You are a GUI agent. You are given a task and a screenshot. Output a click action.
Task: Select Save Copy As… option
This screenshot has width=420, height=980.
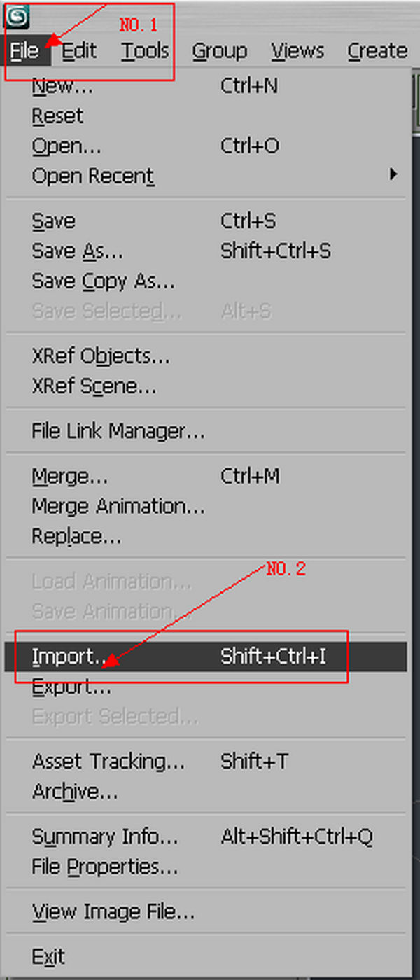pyautogui.click(x=206, y=281)
